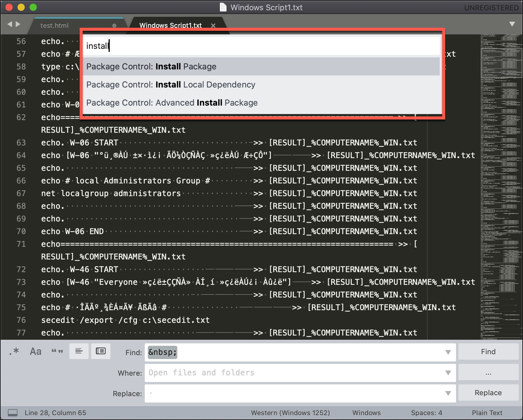The width and height of the screenshot is (523, 420).
Task: Select Install Local Dependency command
Action: point(261,84)
